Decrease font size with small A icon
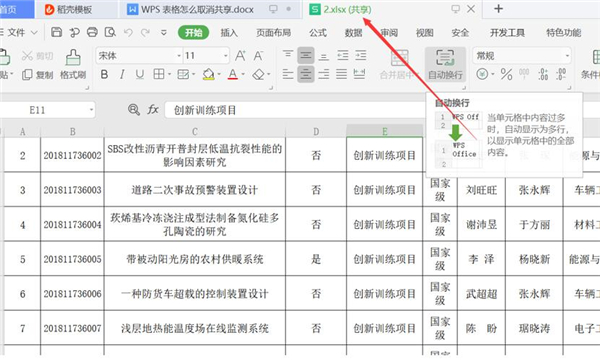The image size is (600, 363). click(x=258, y=56)
